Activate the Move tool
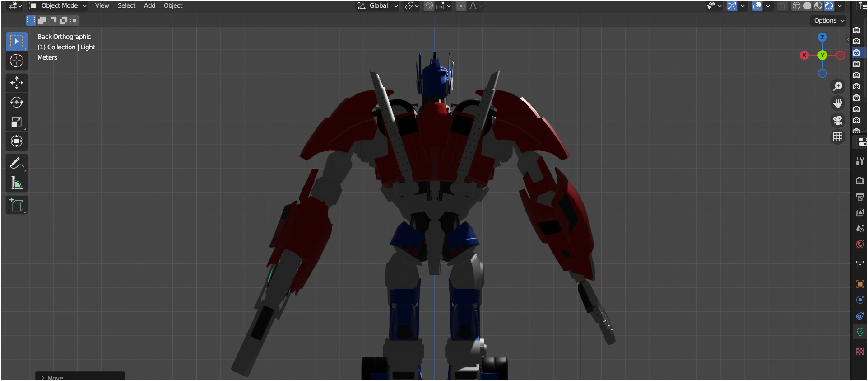 tap(17, 83)
